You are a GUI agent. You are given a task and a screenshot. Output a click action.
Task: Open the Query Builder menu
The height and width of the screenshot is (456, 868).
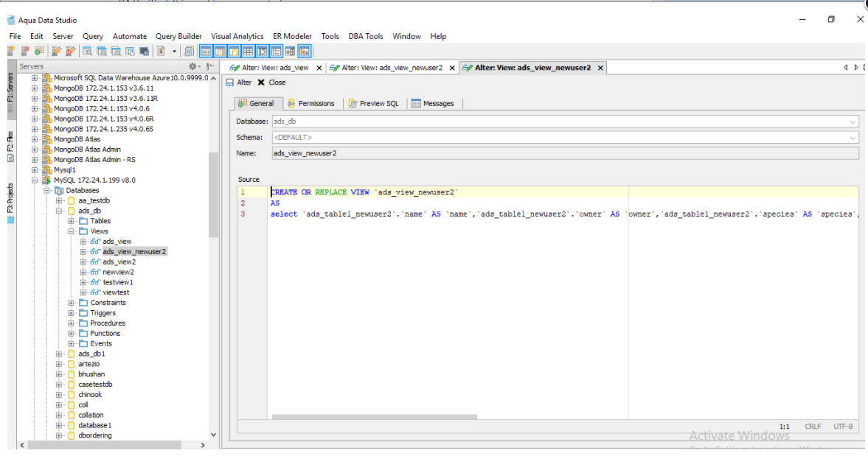(178, 36)
